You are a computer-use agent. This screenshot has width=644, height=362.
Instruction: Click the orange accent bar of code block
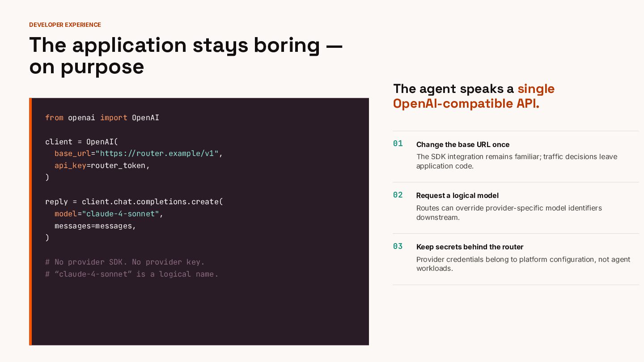pyautogui.click(x=30, y=222)
